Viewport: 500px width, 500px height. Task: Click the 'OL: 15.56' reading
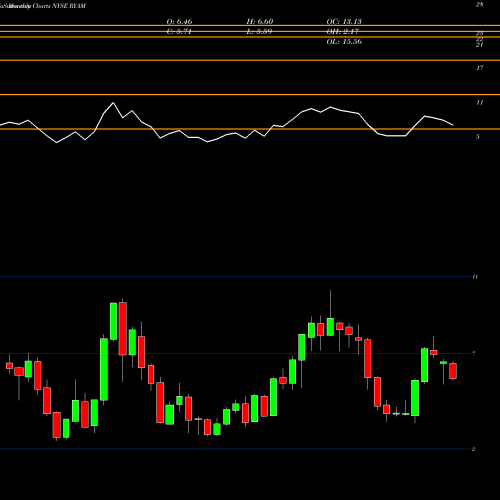344,42
